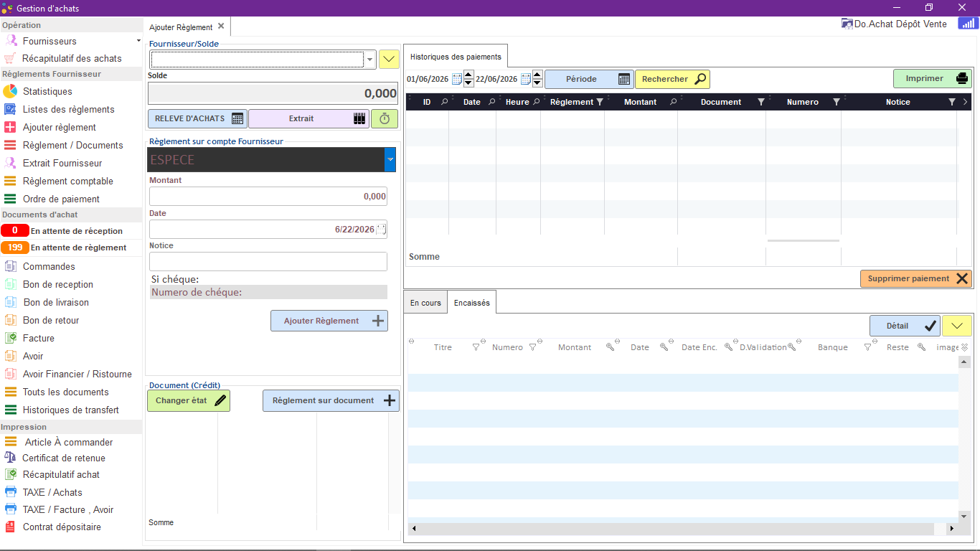This screenshot has height=551, width=980.
Task: Select Historiques des paiements tab
Action: [x=456, y=57]
